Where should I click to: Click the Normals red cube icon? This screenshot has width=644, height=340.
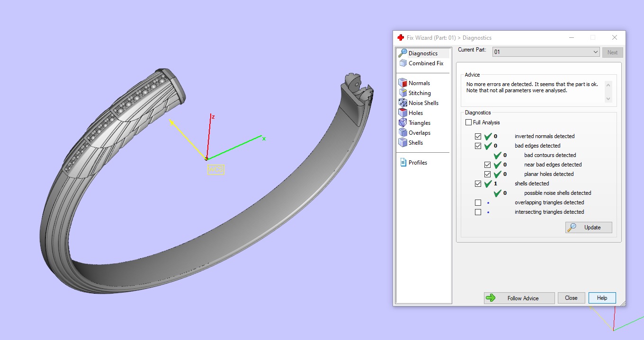coord(403,83)
